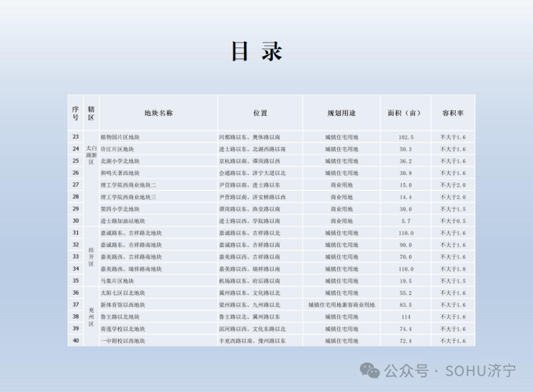Screen dimensions: 533x392
Task: Select plot name 太阳七区以北地块
Action: pos(122,293)
